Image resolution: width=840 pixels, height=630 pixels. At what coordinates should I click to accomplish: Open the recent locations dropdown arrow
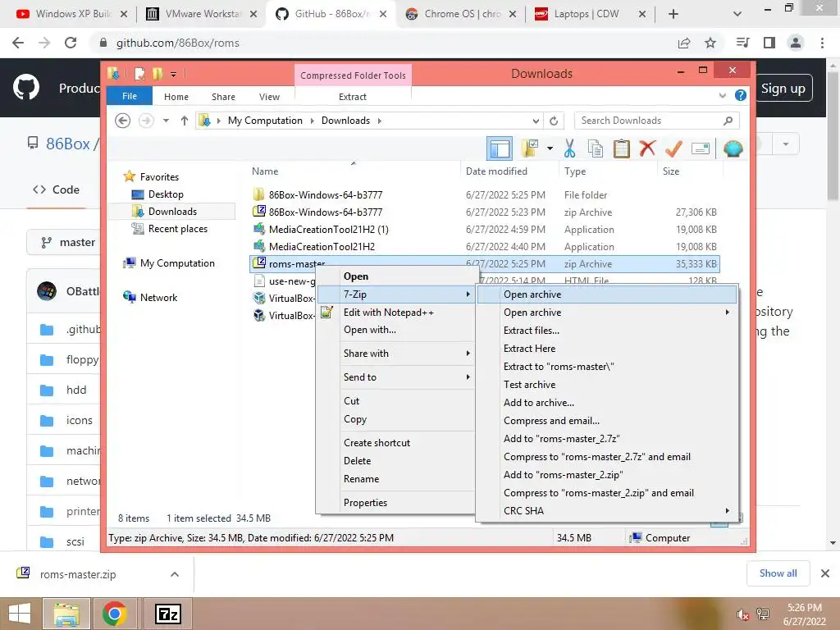(166, 121)
